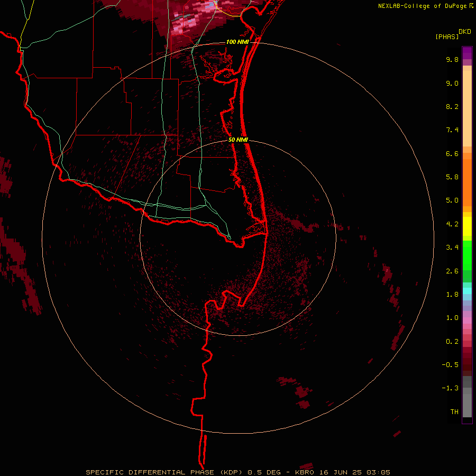The image size is (476, 476).
Task: Click the 50 NMI range ring label
Action: tap(238, 140)
